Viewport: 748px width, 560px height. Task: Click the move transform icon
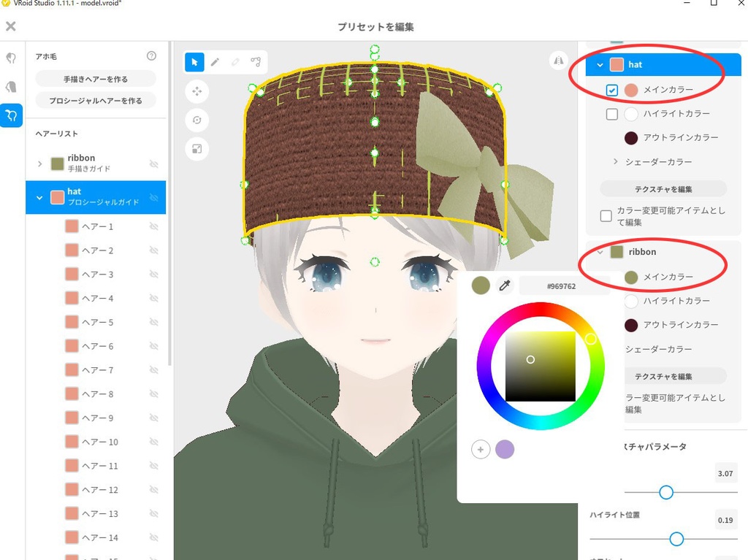tap(196, 91)
